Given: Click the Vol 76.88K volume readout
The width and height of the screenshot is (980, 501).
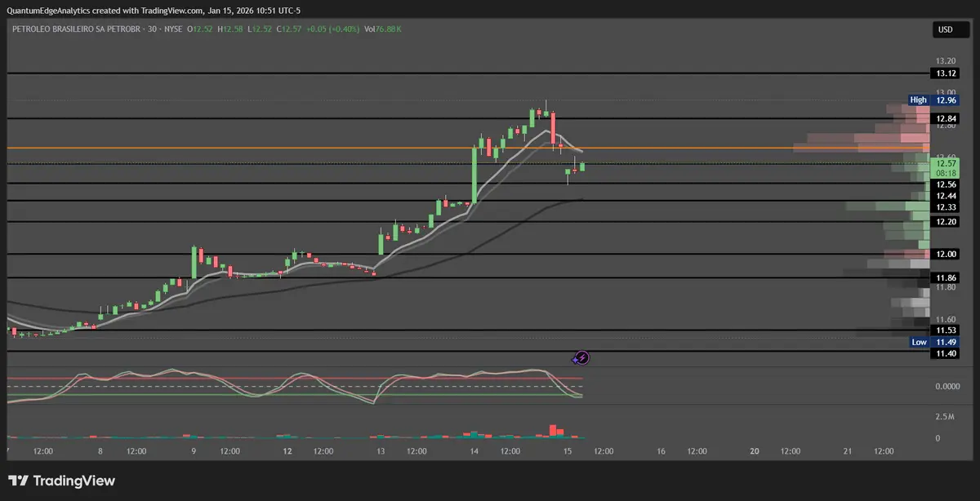Looking at the screenshot, I should (383, 29).
